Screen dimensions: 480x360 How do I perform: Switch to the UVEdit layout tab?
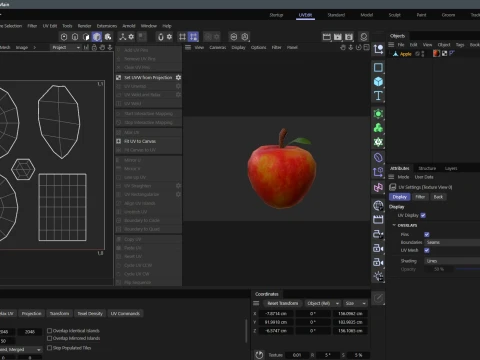pos(305,15)
